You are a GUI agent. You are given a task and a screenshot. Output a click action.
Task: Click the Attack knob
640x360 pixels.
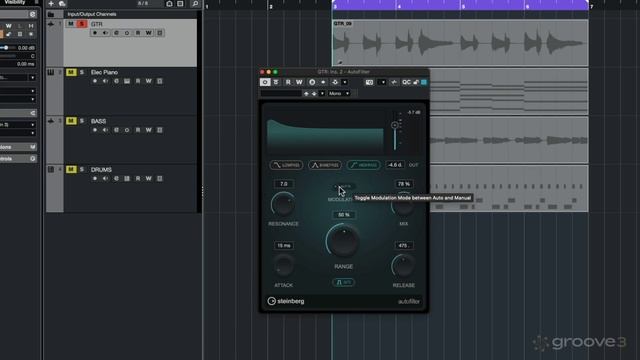click(x=283, y=266)
